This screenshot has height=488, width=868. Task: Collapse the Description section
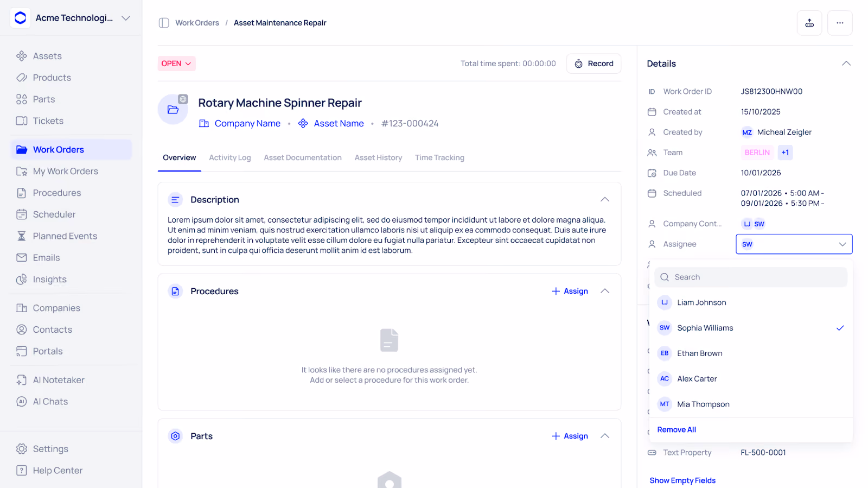[605, 200]
